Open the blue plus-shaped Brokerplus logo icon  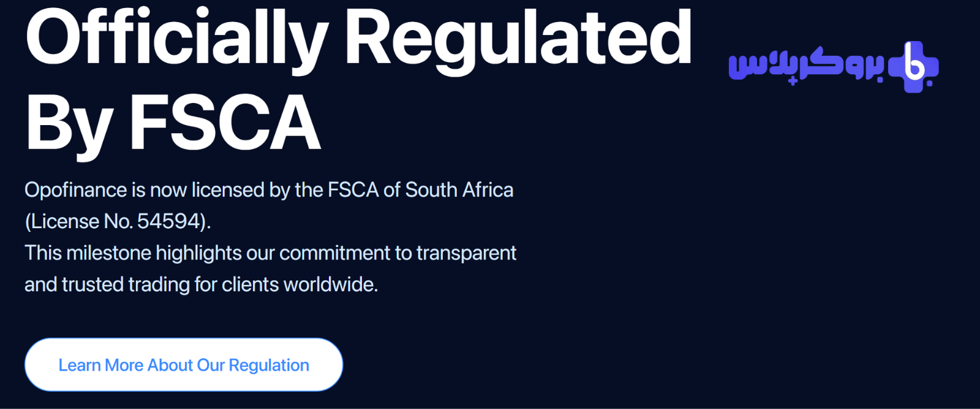pyautogui.click(x=913, y=67)
